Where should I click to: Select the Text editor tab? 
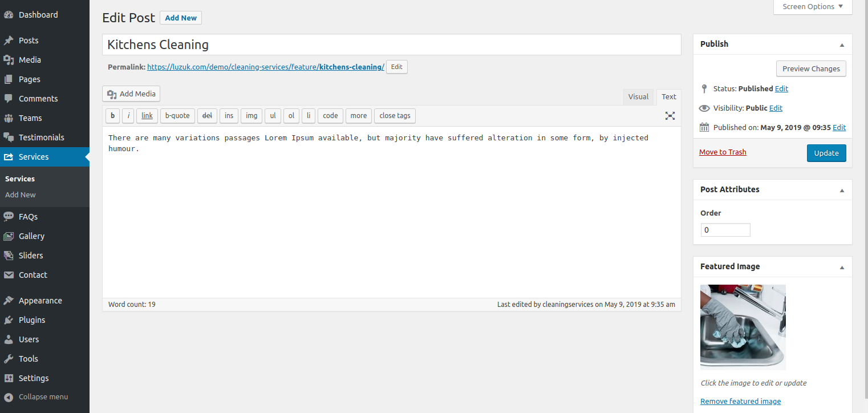pos(669,97)
